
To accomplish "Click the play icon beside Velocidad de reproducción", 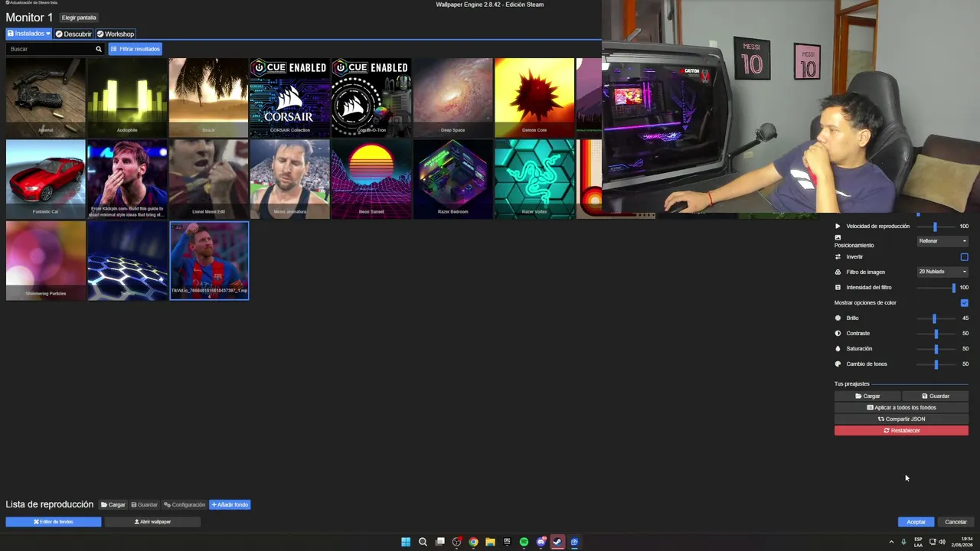I will [x=838, y=227].
